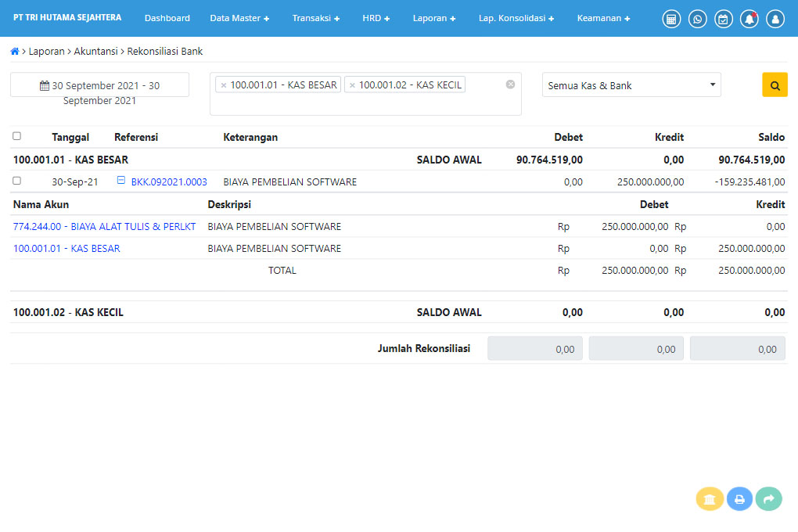
Task: Click the PT TRI HUTAMA SEJAHTERA brand
Action: coord(67,18)
